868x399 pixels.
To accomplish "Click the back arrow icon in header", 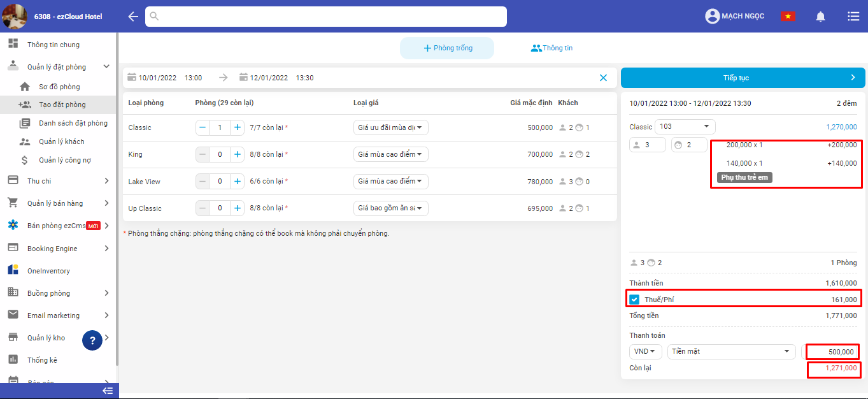I will tap(133, 17).
